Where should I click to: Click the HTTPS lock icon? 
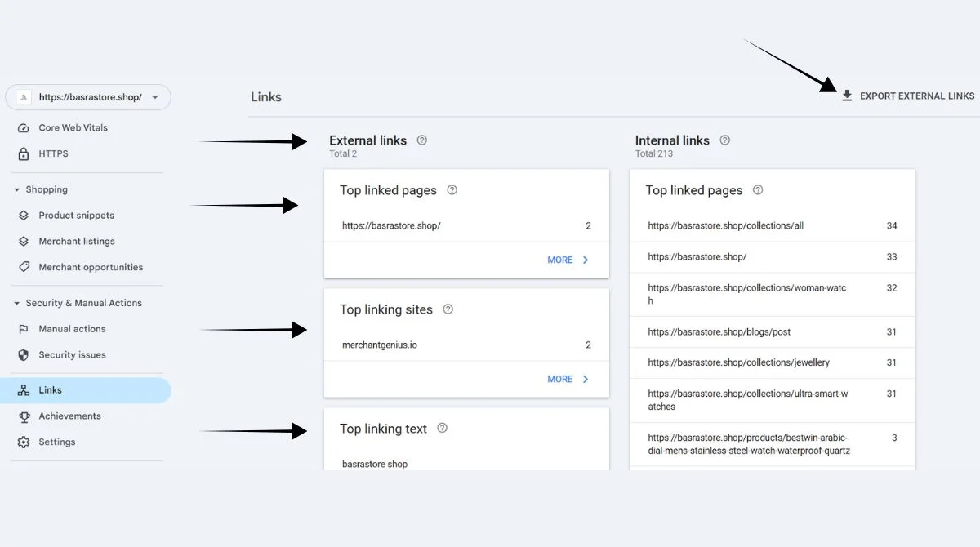pyautogui.click(x=24, y=153)
